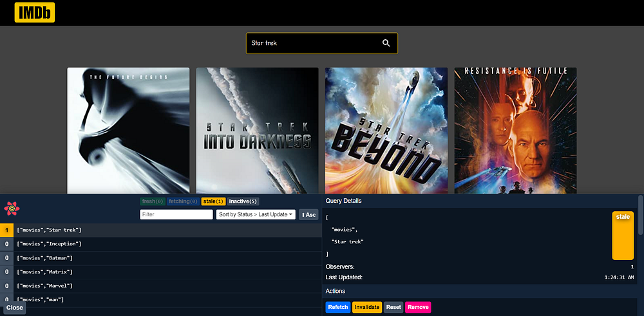Select the ["movies","Marvel"] query row
This screenshot has width=644, height=316.
pyautogui.click(x=161, y=286)
